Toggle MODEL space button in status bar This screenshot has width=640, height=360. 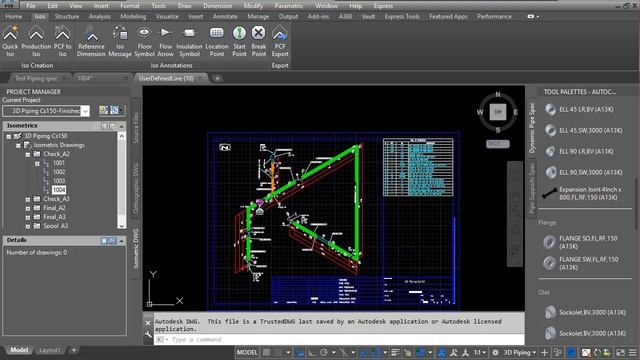(x=247, y=352)
